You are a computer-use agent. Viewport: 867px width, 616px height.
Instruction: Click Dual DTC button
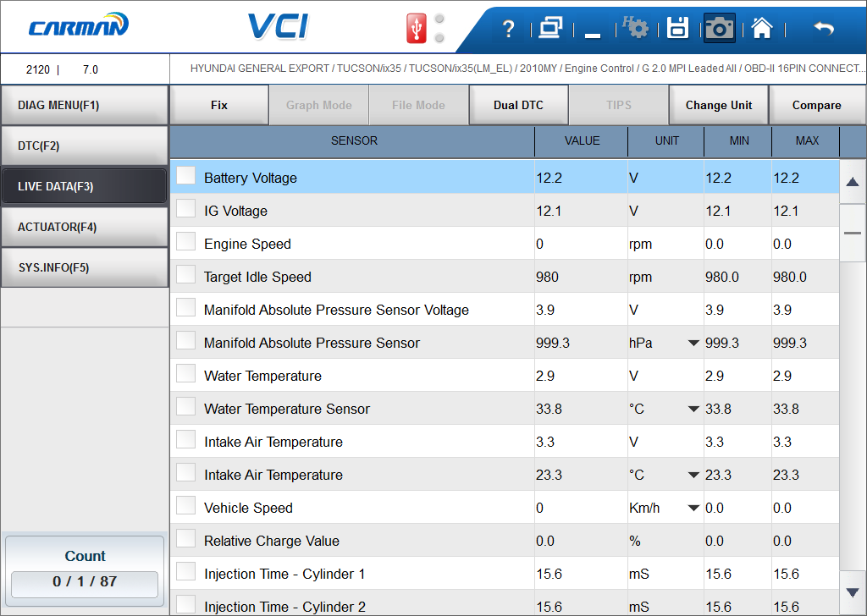(519, 105)
